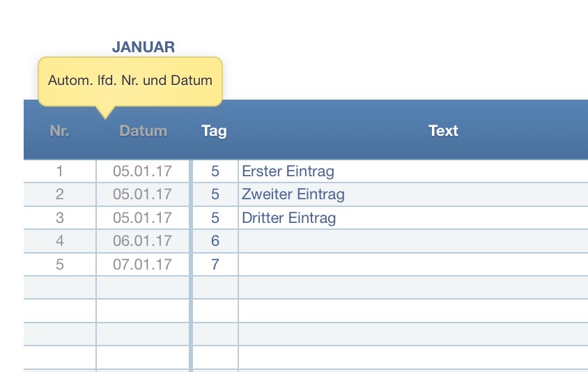Click the yellow 'Autom. lfd. Nr. und Datum' tooltip
Screen dimensions: 588x372
130,81
